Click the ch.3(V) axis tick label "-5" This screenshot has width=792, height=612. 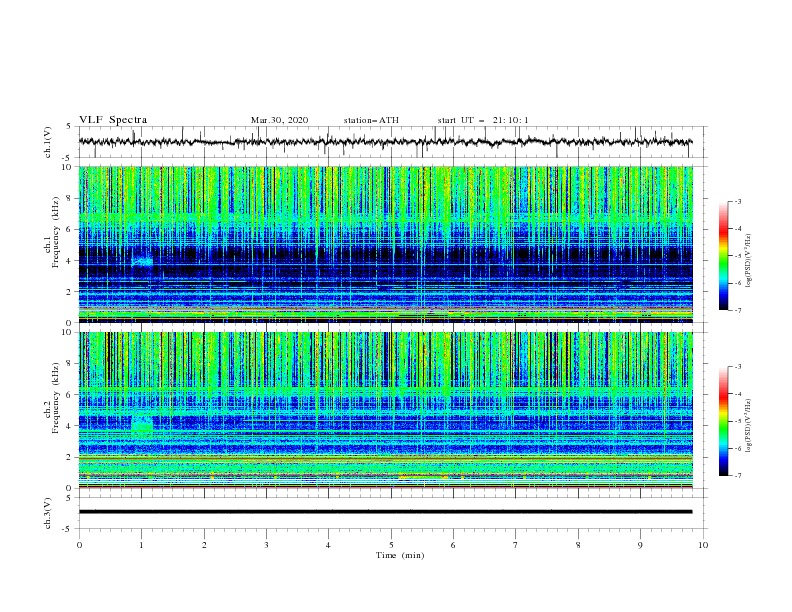point(67,530)
